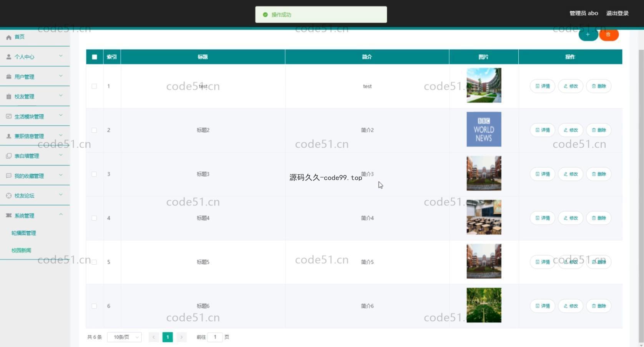
Task: Open 详情 for row 标题2
Action: (543, 130)
